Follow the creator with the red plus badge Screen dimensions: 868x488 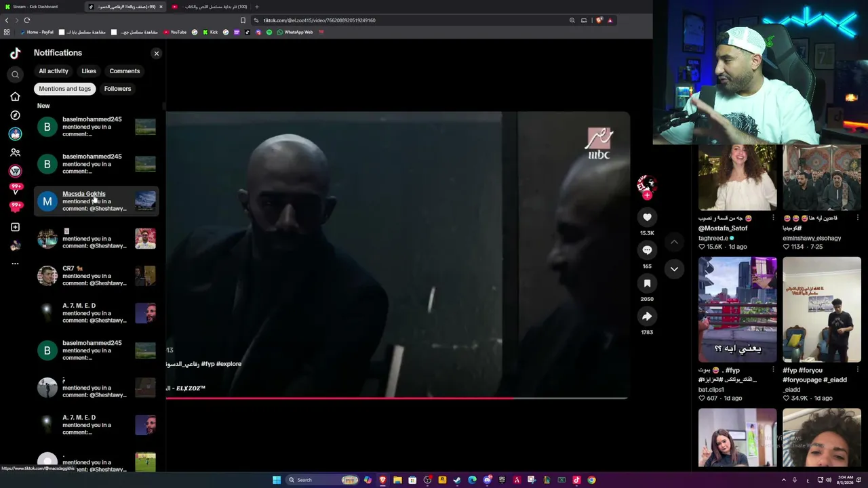pyautogui.click(x=647, y=195)
